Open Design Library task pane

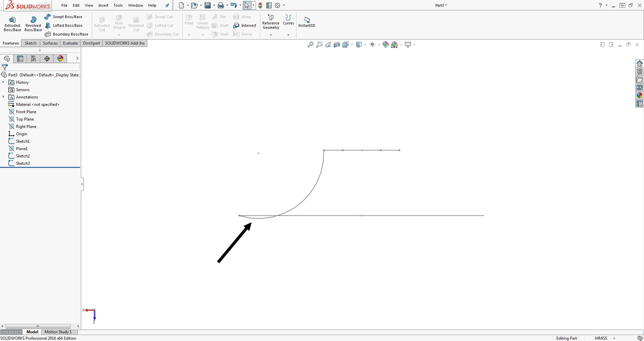(640, 71)
